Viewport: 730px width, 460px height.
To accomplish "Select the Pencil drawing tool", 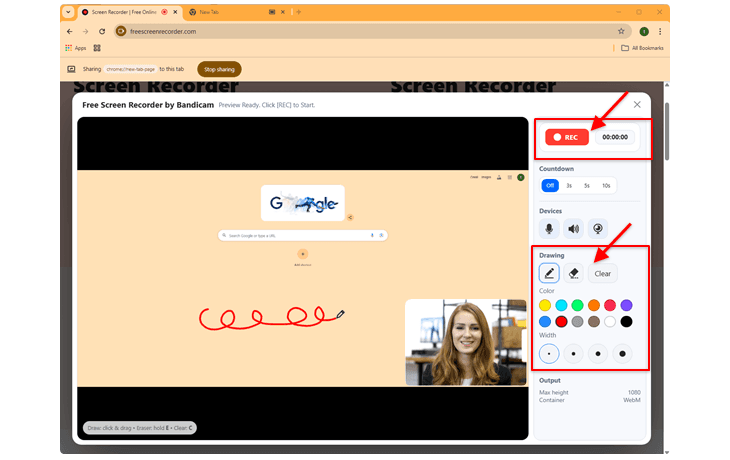I will (x=549, y=273).
